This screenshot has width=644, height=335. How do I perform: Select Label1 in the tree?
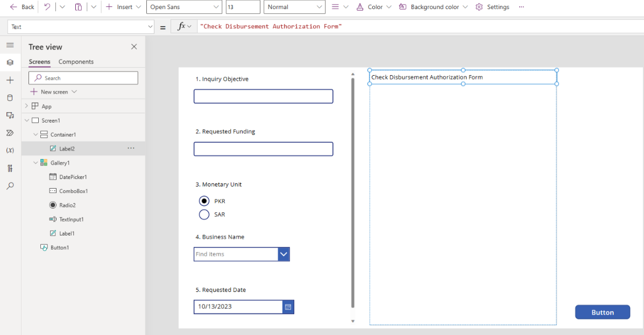tap(67, 233)
